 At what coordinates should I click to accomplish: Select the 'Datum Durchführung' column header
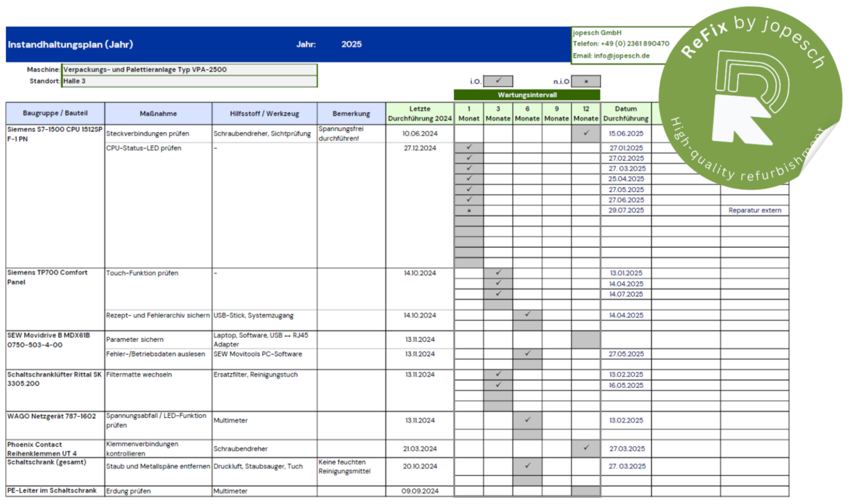pos(626,113)
